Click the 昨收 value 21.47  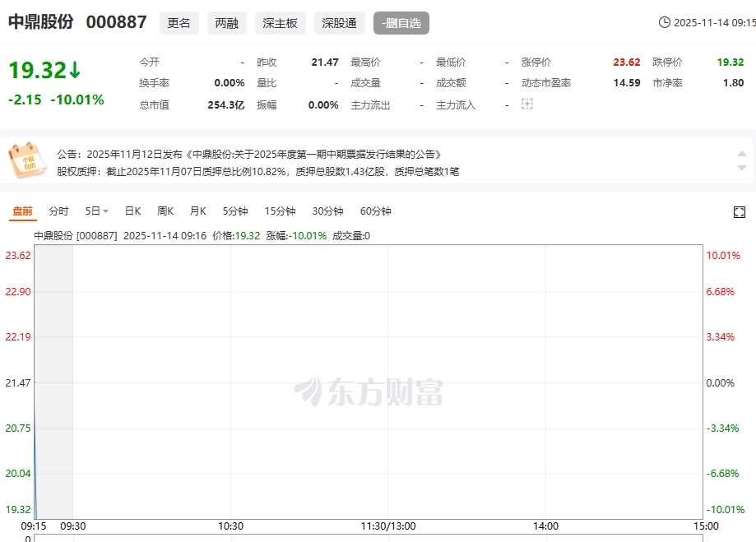pyautogui.click(x=325, y=63)
